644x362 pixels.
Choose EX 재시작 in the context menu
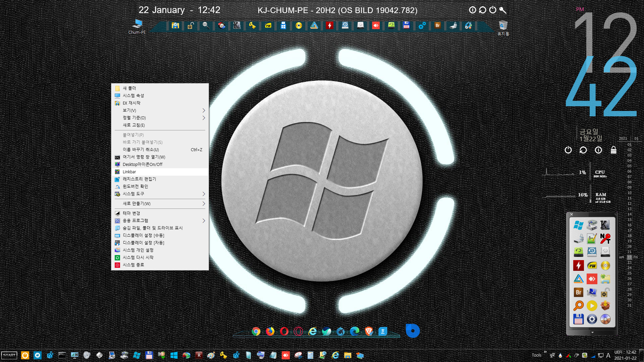click(160, 103)
